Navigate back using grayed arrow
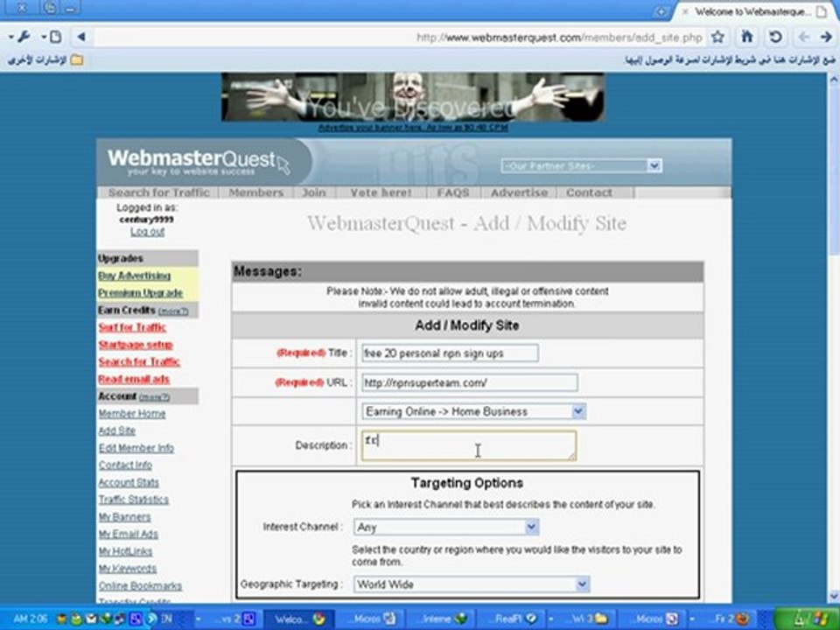The image size is (840, 630). pyautogui.click(x=803, y=37)
